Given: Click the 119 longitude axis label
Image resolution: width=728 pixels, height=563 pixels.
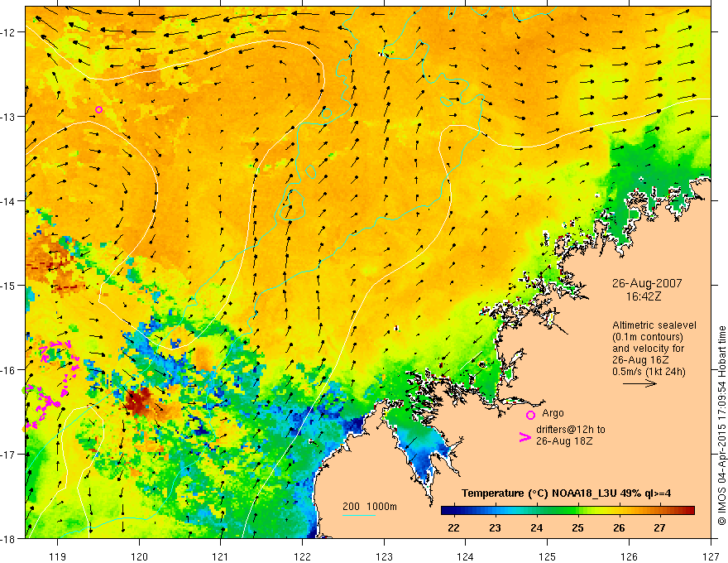Looking at the screenshot, I should tap(58, 556).
